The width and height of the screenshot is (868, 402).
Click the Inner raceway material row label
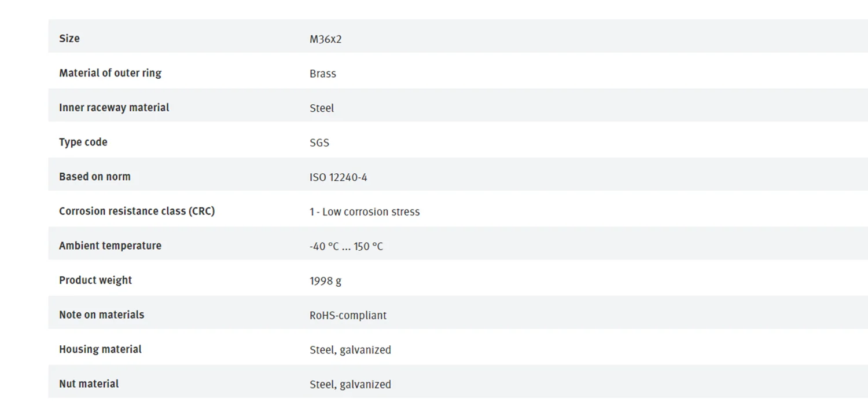tap(114, 107)
